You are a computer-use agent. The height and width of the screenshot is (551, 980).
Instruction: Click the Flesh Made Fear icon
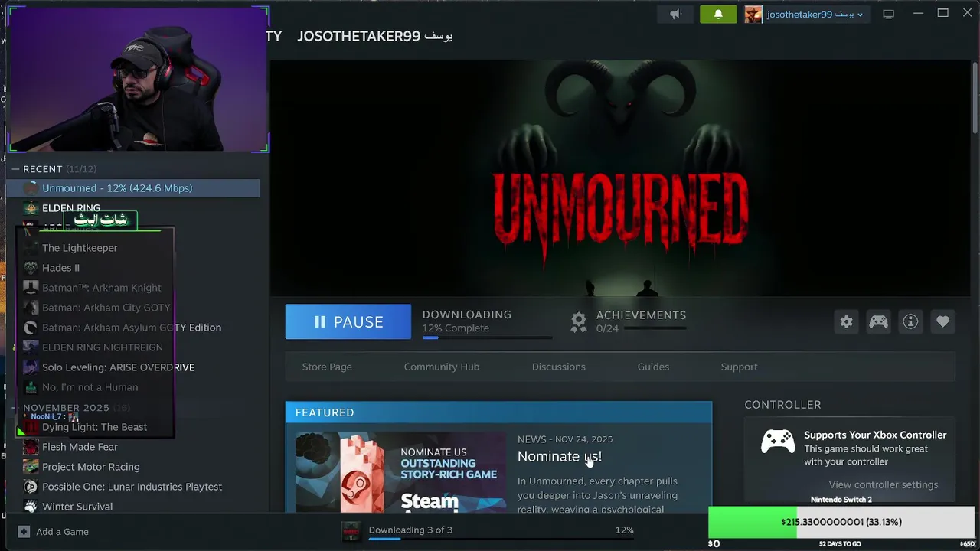31,447
